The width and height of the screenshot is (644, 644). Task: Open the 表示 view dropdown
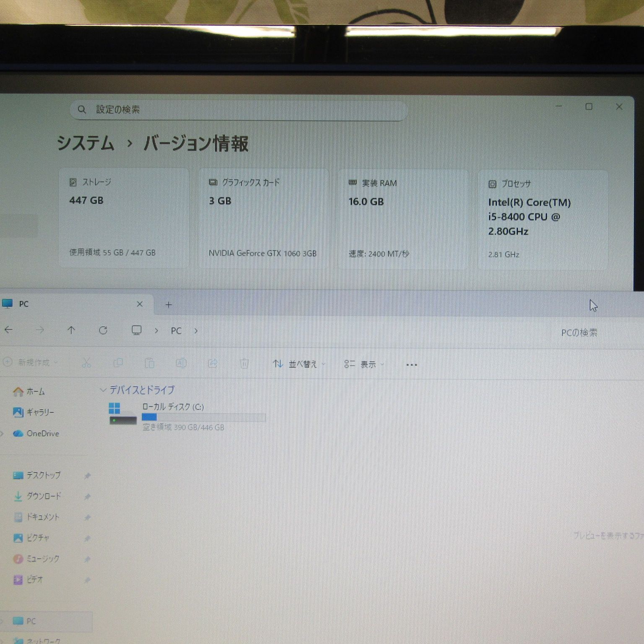tap(364, 364)
